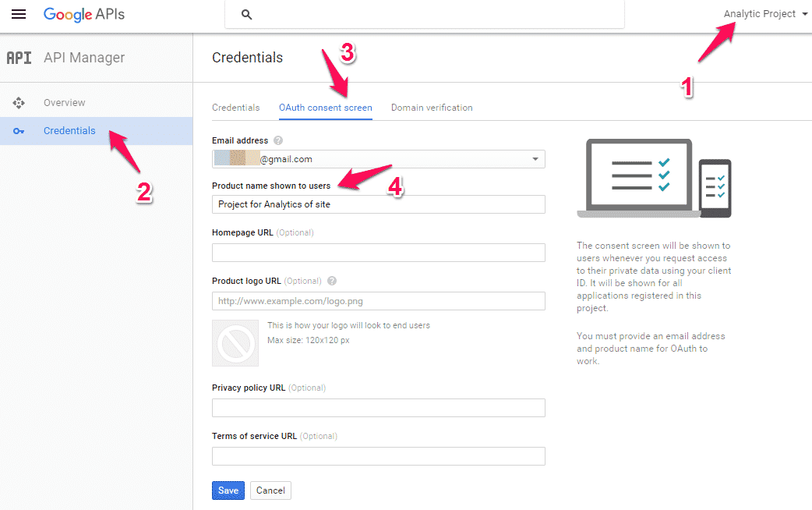The image size is (812, 510).
Task: Click the logo preview placeholder thumbnail
Action: pos(235,342)
